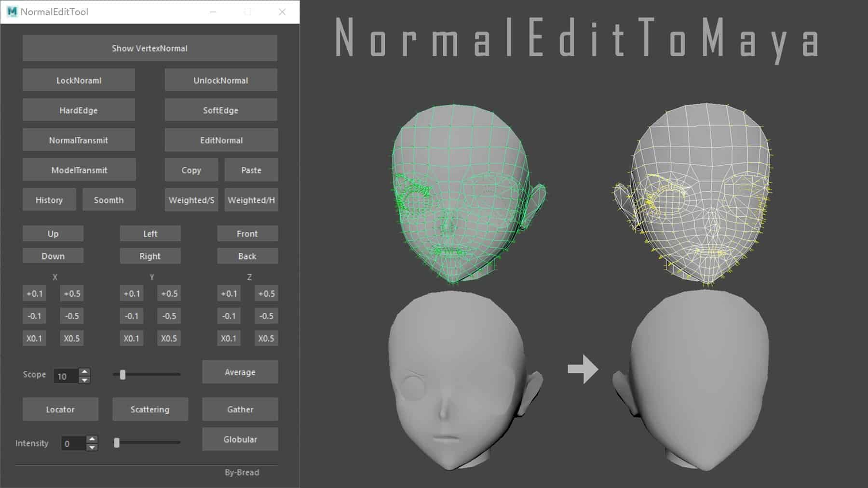
Task: Point normals Left
Action: tap(150, 234)
